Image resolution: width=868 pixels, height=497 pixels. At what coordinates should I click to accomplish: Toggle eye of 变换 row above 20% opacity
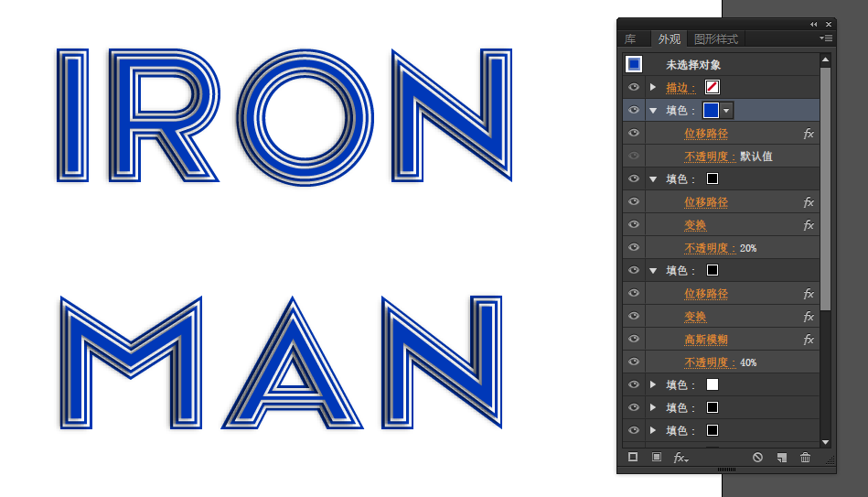tap(634, 224)
